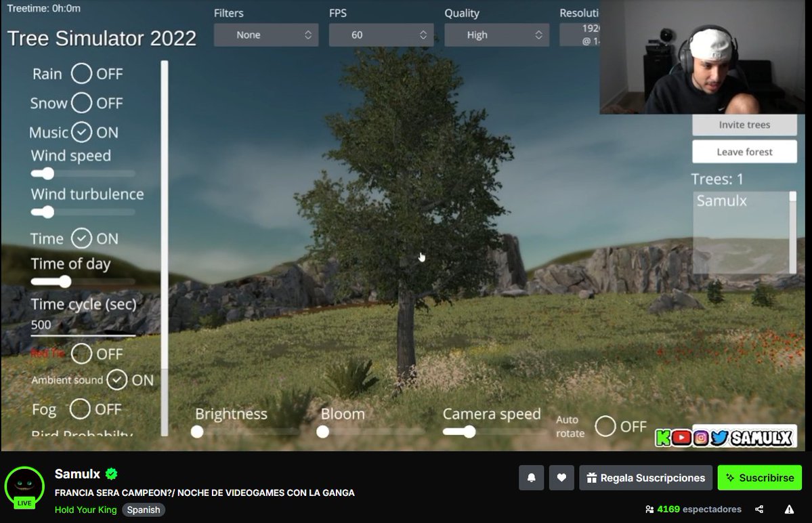Click the report warning triangle icon

pyautogui.click(x=789, y=509)
